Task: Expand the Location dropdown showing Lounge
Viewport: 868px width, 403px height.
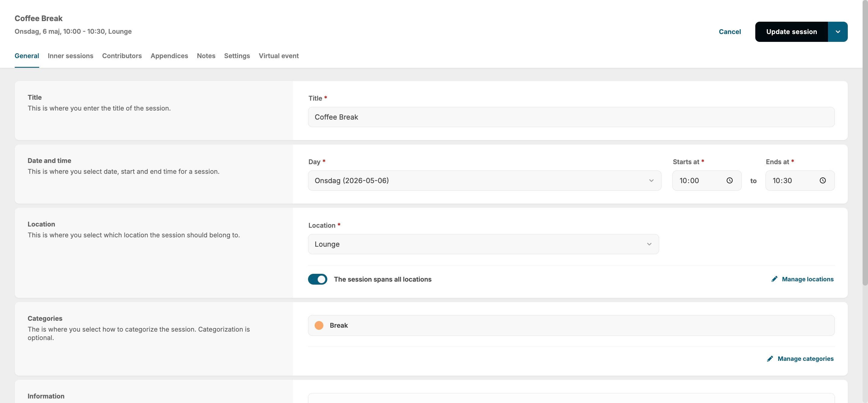Action: click(x=483, y=244)
